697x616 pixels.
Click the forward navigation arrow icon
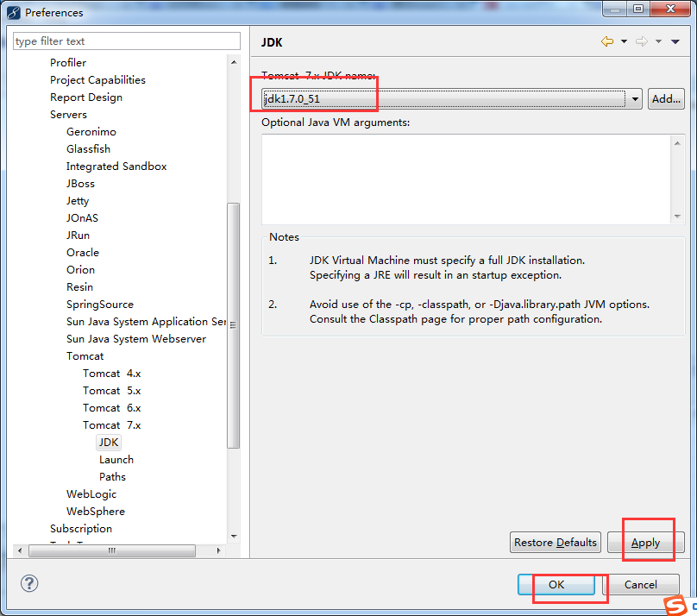642,41
